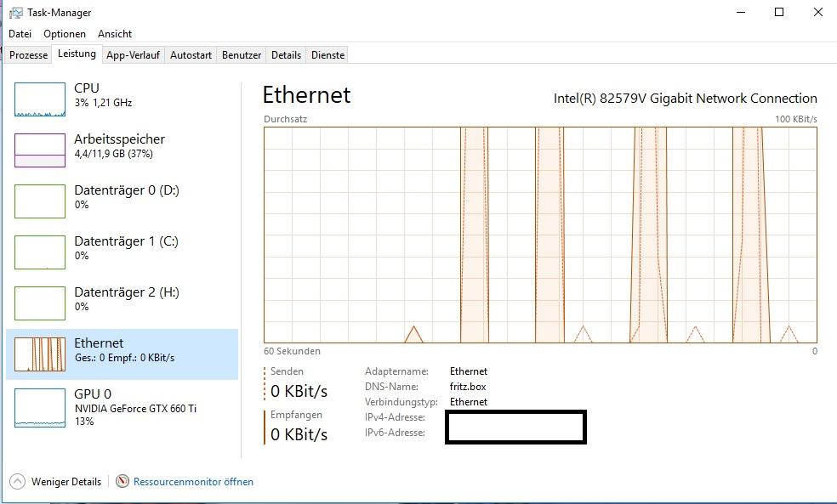Open GPU 0 NVIDIA GeForce performance view
The image size is (837, 504).
coord(122,407)
